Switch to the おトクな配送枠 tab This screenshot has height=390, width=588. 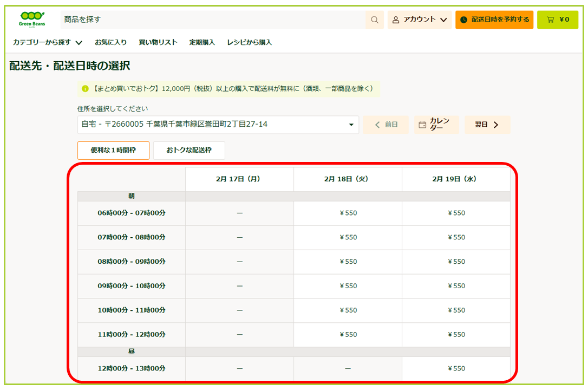[190, 150]
